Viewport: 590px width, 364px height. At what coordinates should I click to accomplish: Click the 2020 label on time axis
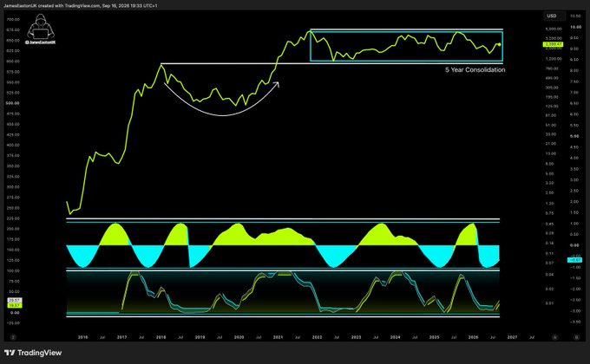(x=239, y=337)
